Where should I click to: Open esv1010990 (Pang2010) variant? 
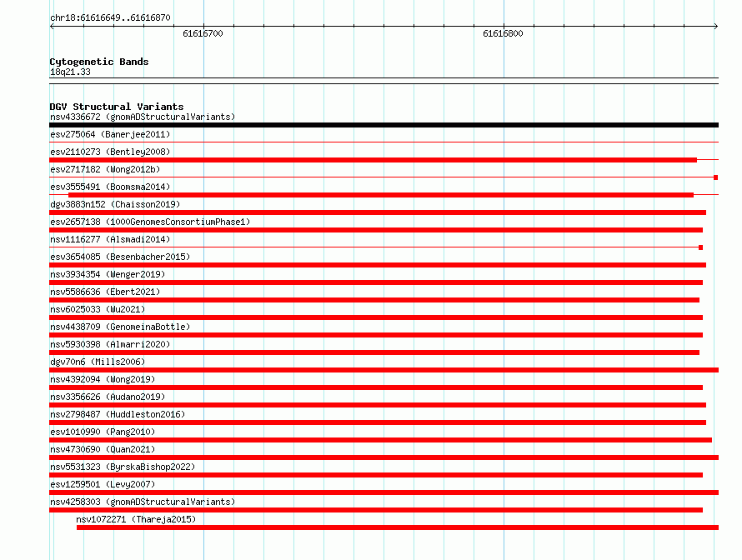coord(103,432)
